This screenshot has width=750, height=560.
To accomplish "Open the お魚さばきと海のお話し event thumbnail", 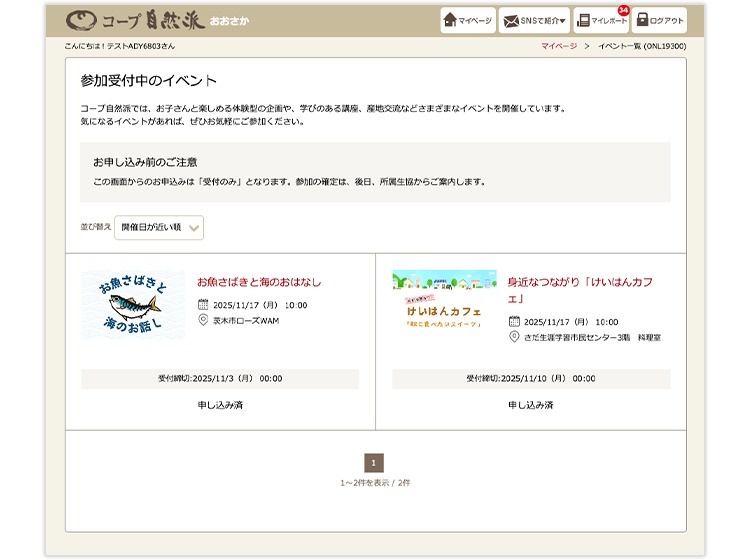I will 132,305.
